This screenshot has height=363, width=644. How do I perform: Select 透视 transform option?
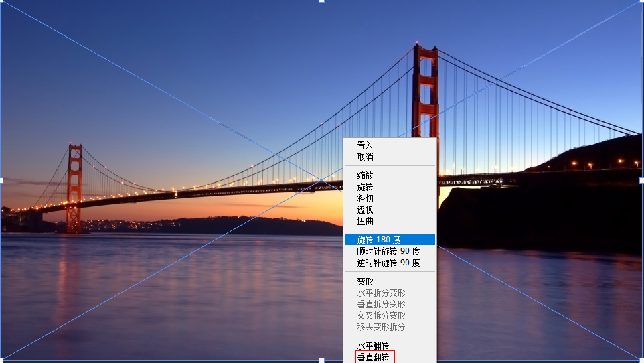click(x=390, y=210)
